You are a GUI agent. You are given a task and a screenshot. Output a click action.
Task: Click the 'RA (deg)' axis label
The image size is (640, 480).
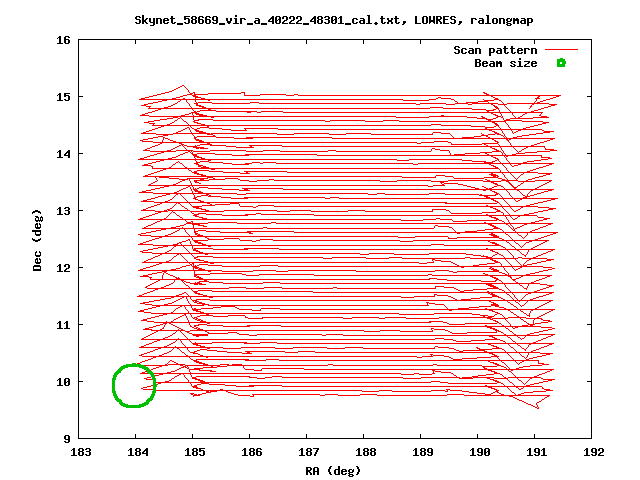(x=333, y=471)
